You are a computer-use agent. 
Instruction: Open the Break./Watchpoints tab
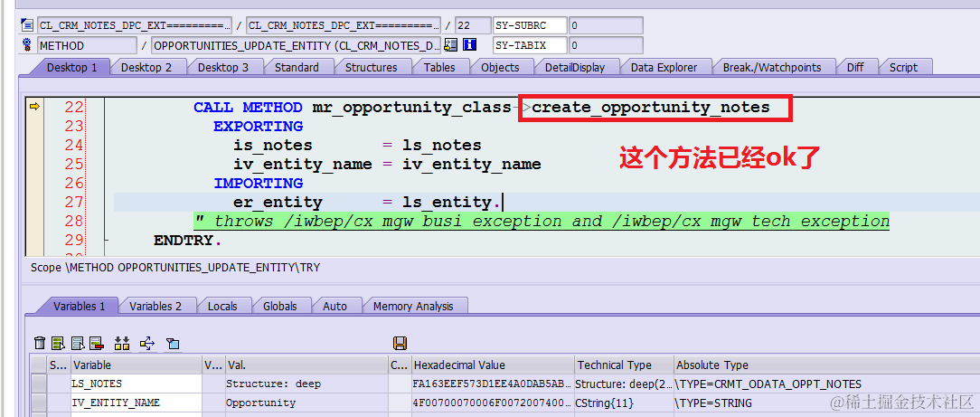tap(772, 68)
